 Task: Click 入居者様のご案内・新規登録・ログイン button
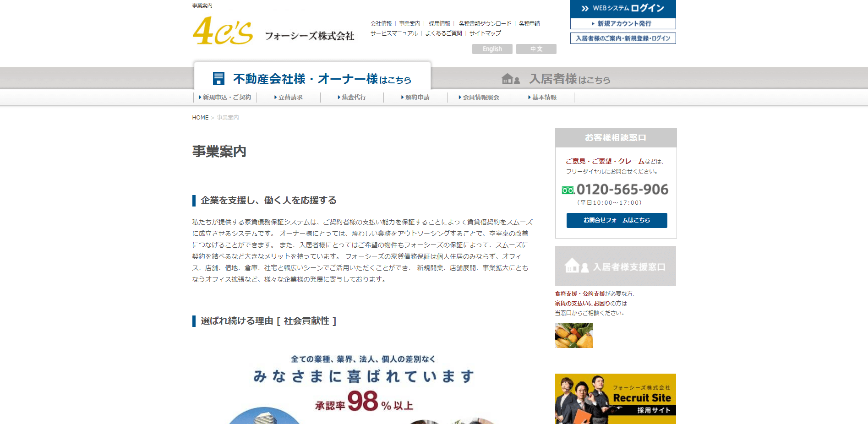(623, 38)
